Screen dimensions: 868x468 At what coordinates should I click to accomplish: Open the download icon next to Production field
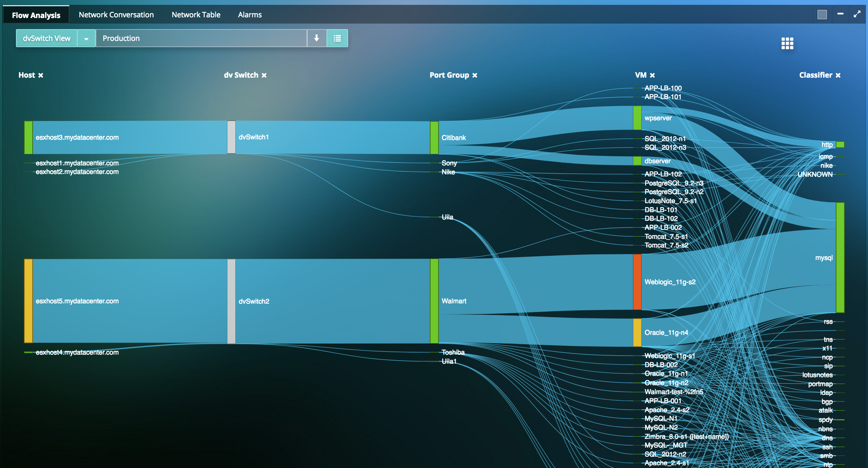tap(317, 38)
